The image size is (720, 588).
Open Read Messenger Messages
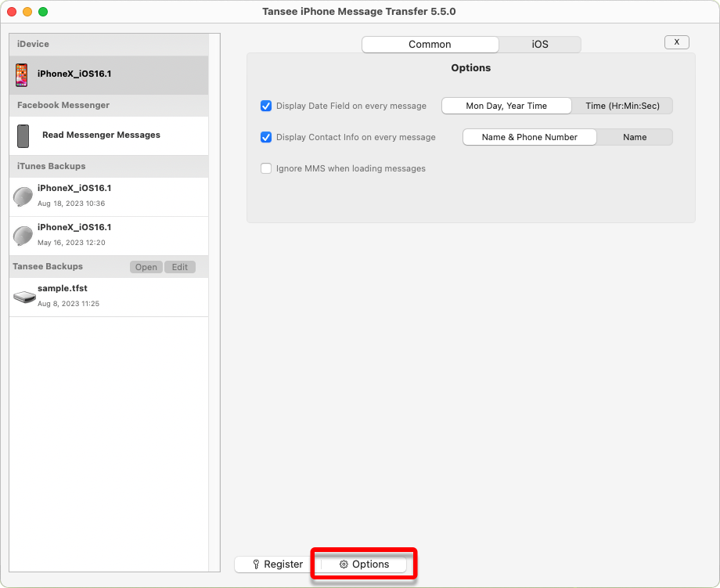coord(109,136)
